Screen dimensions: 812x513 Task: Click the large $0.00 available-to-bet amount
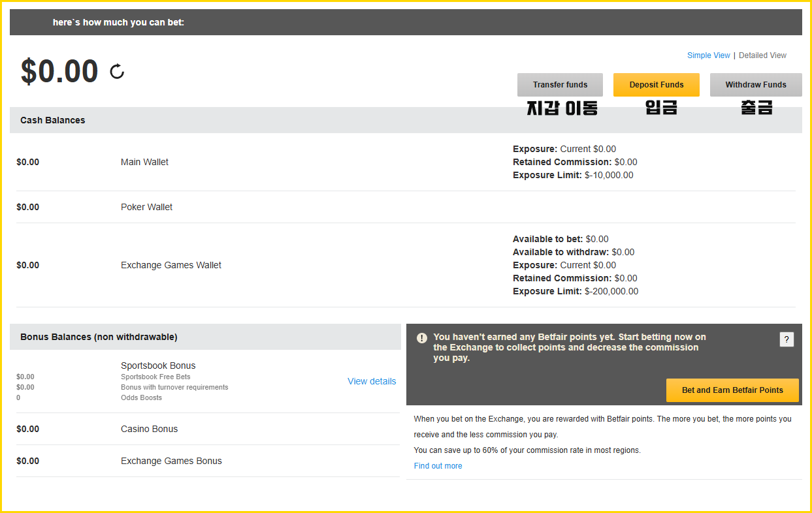(59, 71)
